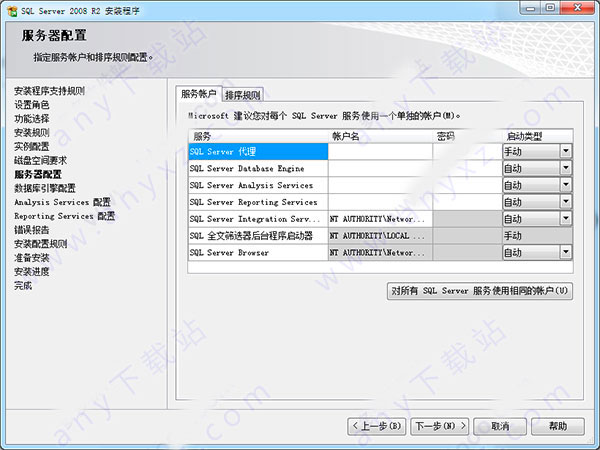The image size is (600, 450).
Task: Click the 服务 column header
Action: pyautogui.click(x=258, y=136)
